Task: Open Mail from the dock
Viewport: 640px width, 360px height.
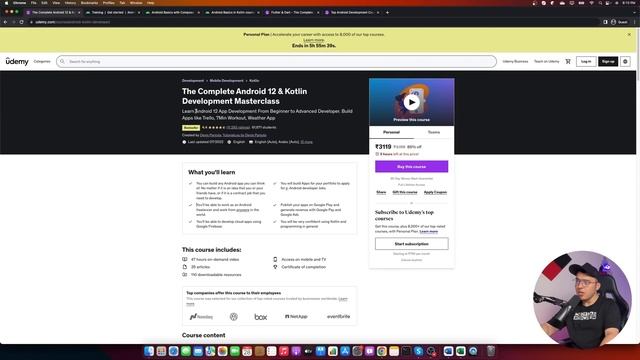Action: pyautogui.click(x=198, y=351)
